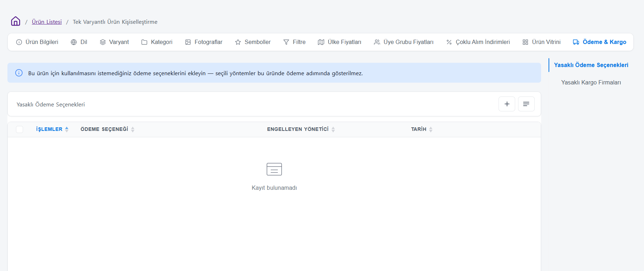The image size is (644, 271).
Task: Select the Ödeme & Kargo tab
Action: click(600, 42)
